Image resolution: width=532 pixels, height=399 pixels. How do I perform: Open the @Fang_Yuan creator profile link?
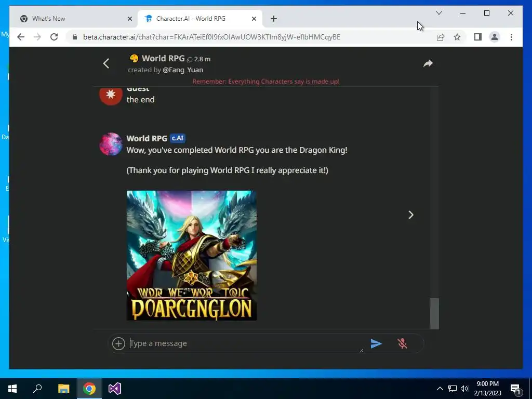click(x=183, y=70)
